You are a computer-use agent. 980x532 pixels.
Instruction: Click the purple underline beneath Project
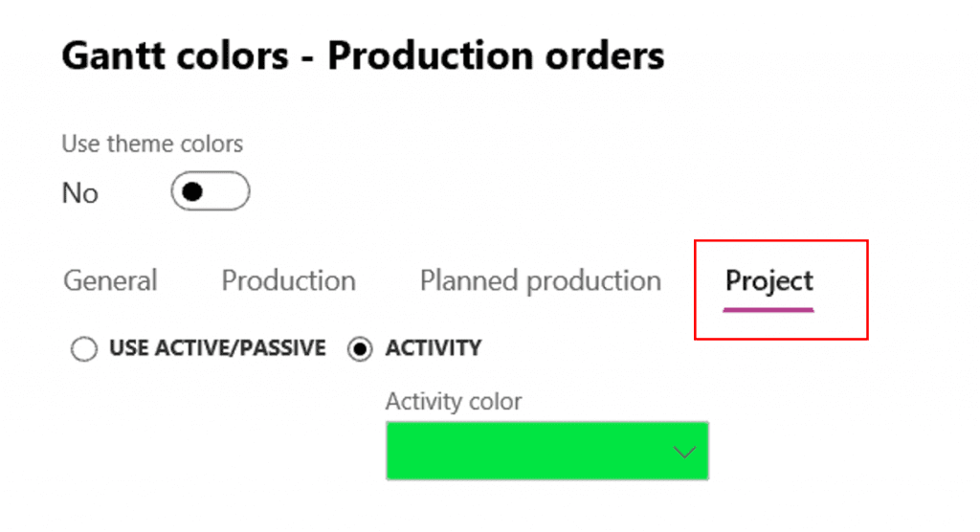[x=768, y=309]
